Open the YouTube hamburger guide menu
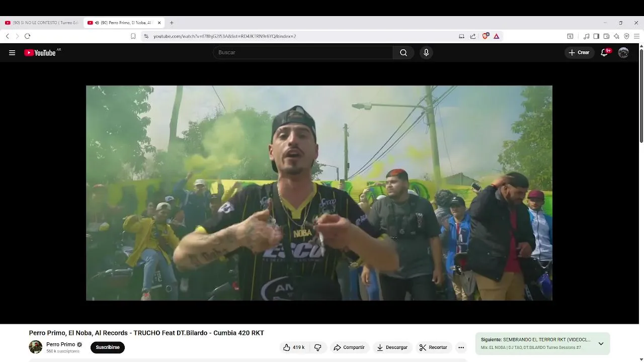The width and height of the screenshot is (644, 362). tap(12, 52)
